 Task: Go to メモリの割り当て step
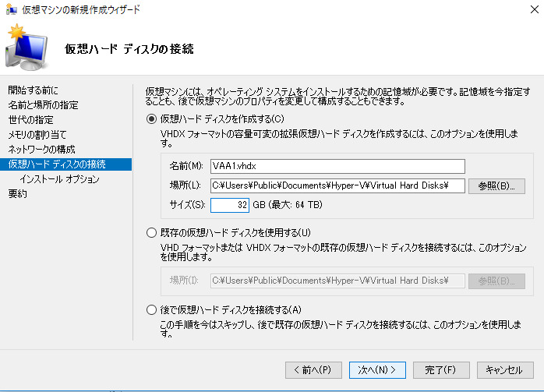point(37,134)
